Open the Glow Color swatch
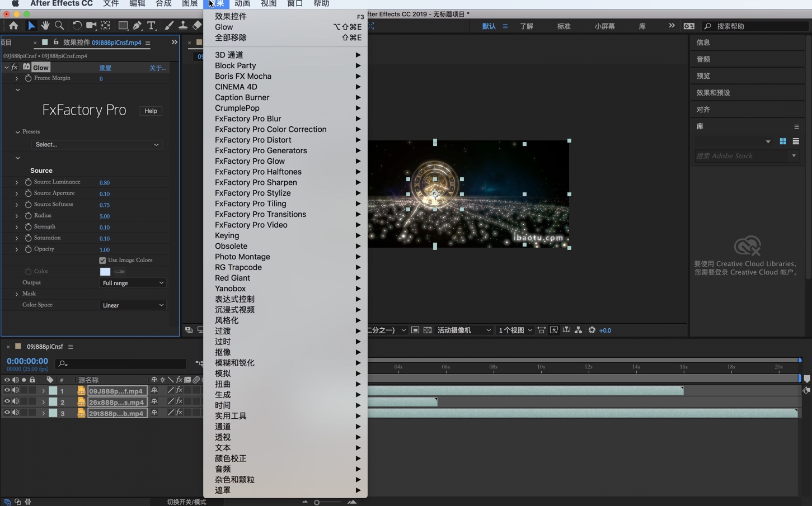This screenshot has width=812, height=506. (105, 271)
